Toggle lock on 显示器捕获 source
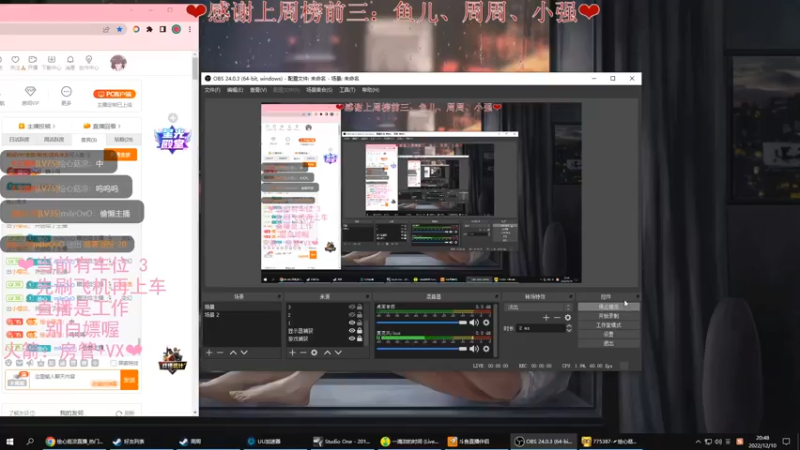800x450 pixels. tap(360, 331)
